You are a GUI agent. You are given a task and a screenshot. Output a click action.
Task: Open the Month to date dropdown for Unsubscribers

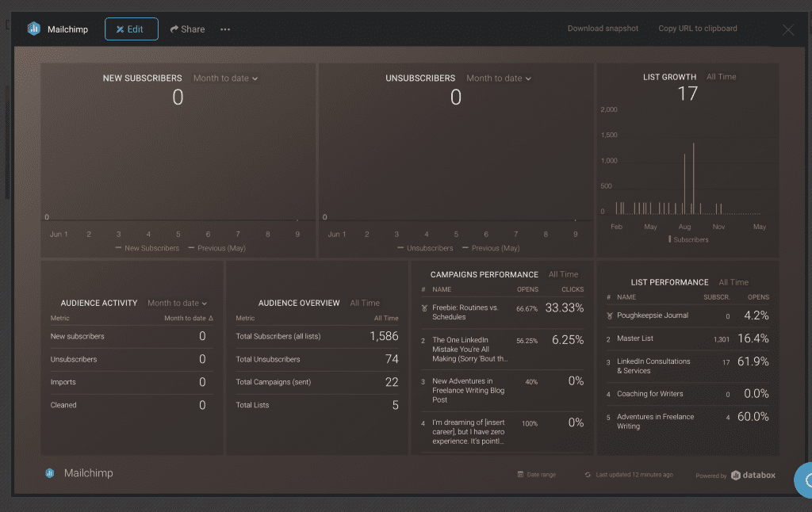point(498,78)
